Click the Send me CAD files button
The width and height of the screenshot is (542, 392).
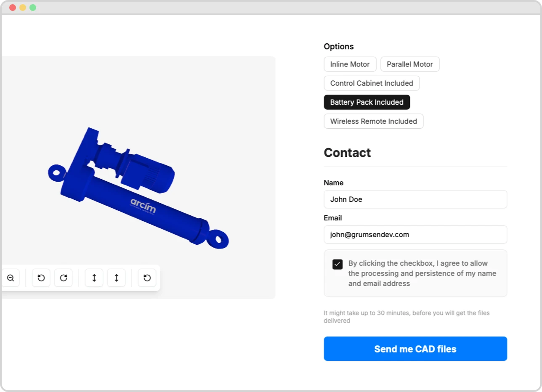[415, 349]
